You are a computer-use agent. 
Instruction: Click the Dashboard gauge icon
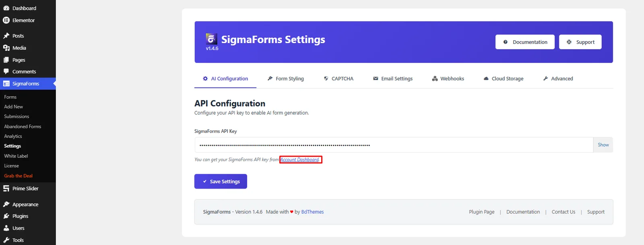tap(6, 8)
